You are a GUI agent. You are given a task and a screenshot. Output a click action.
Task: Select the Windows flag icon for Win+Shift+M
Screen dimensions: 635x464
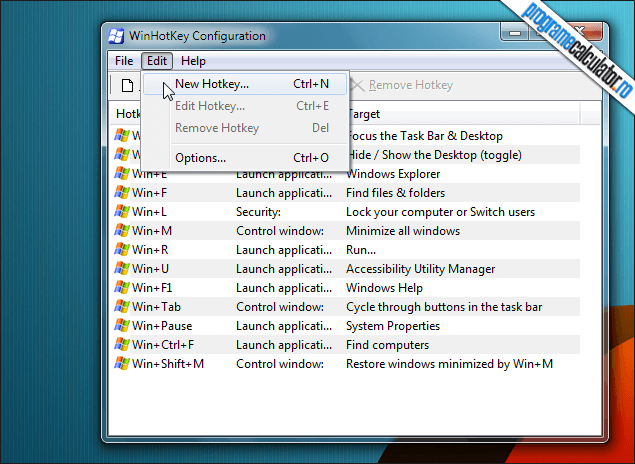point(121,364)
